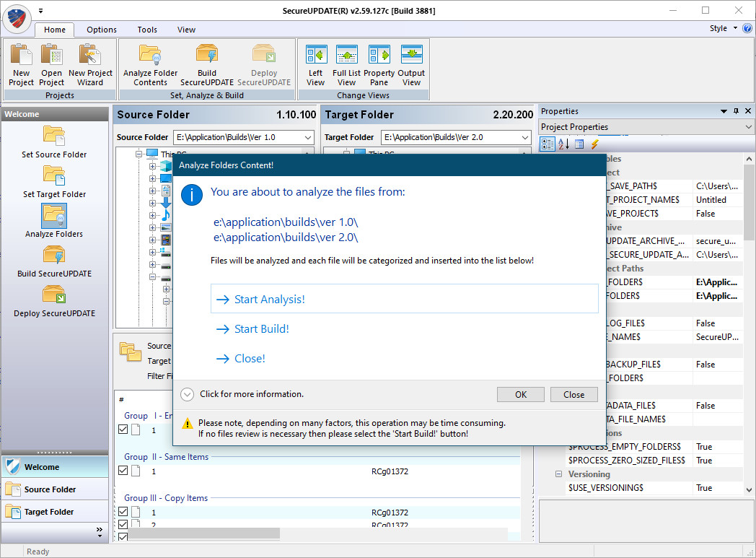Click the $USE_VERSIONING$ property value True
Screen dimensions: 756x558
718,487
